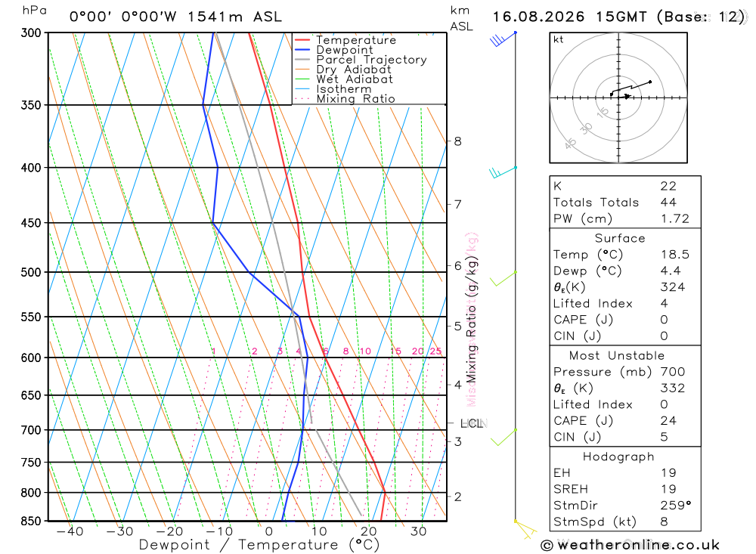The image size is (756, 554).
Task: Click the 300 hPa pressure axis label
Action: 31,32
